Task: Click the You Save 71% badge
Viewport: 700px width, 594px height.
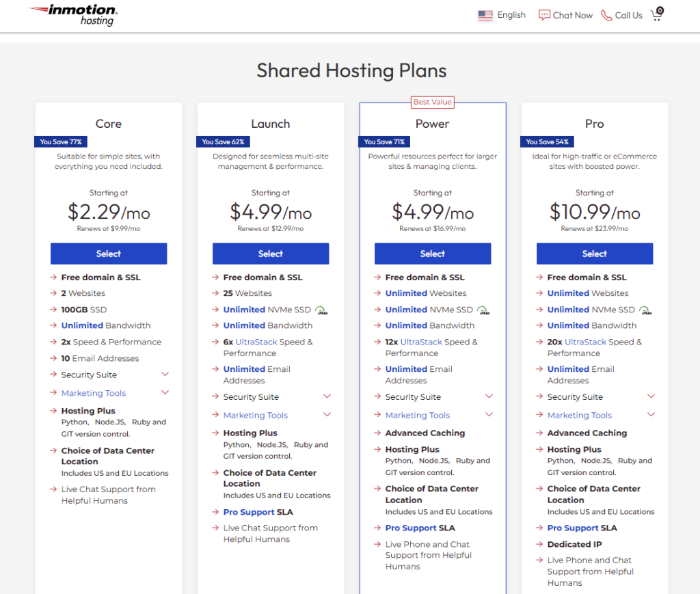Action: (x=384, y=142)
